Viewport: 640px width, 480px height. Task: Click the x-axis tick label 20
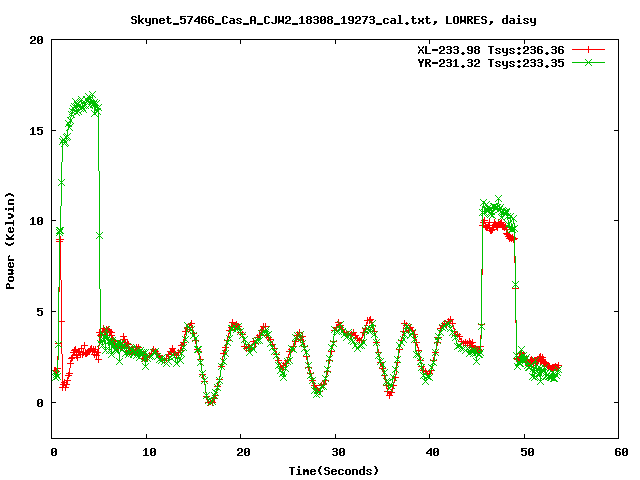click(x=241, y=452)
